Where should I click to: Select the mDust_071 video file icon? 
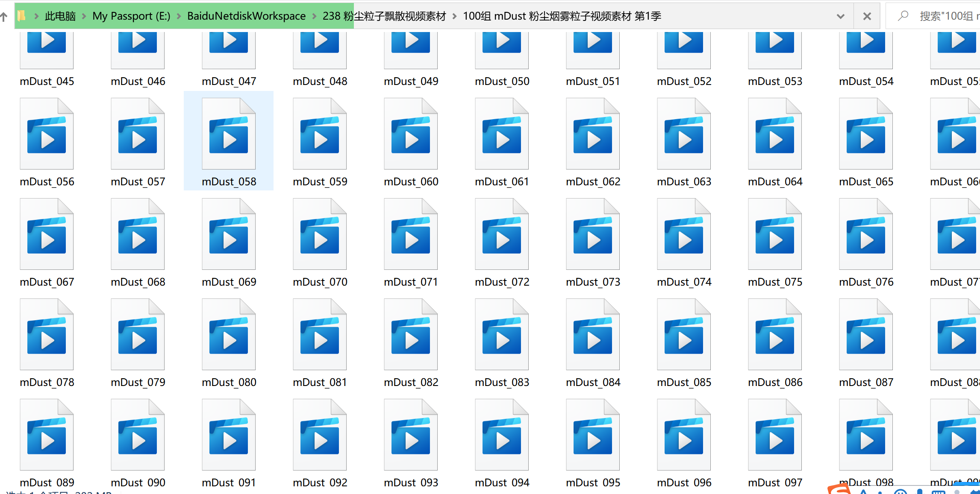[411, 234]
